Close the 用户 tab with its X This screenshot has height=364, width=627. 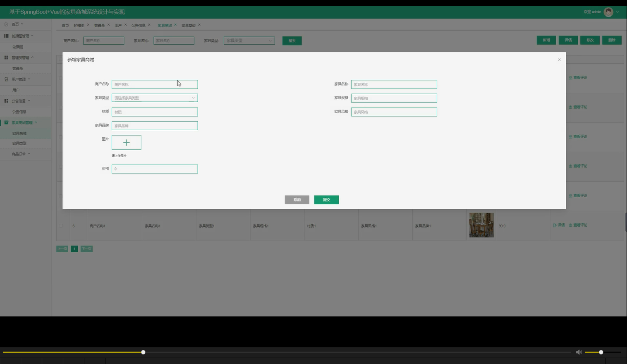tap(125, 25)
